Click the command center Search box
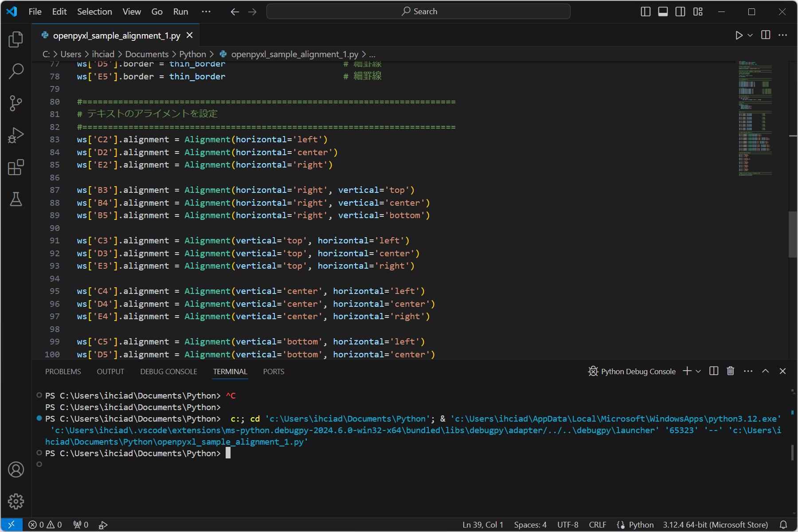The image size is (798, 532). 418,12
